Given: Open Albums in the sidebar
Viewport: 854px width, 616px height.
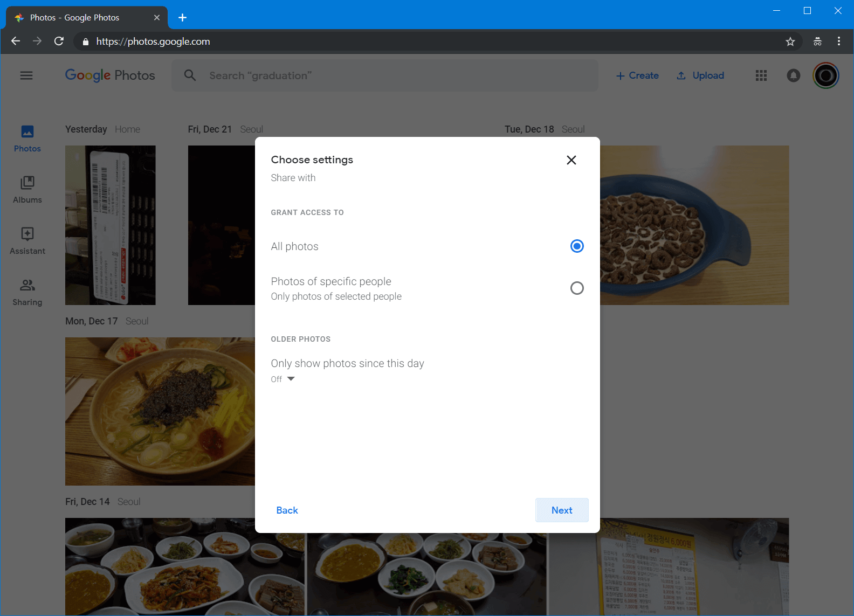Looking at the screenshot, I should pos(27,190).
